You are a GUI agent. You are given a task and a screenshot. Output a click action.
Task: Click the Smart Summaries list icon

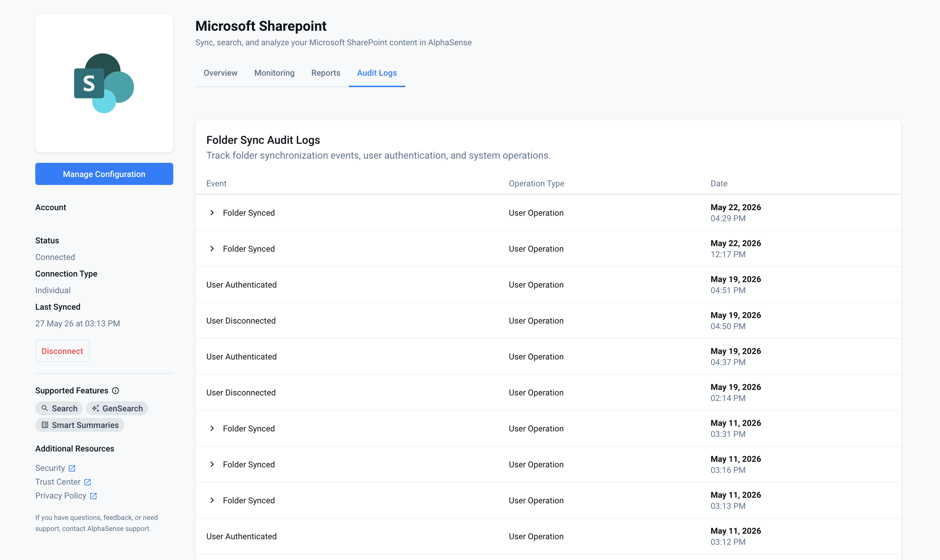[x=45, y=425]
